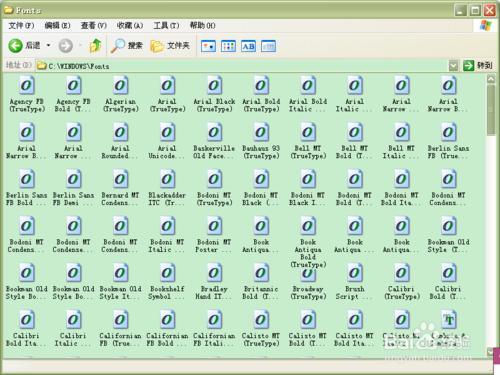Open the Back button history dropdown arrow
Image resolution: width=500 pixels, height=375 pixels.
click(49, 45)
